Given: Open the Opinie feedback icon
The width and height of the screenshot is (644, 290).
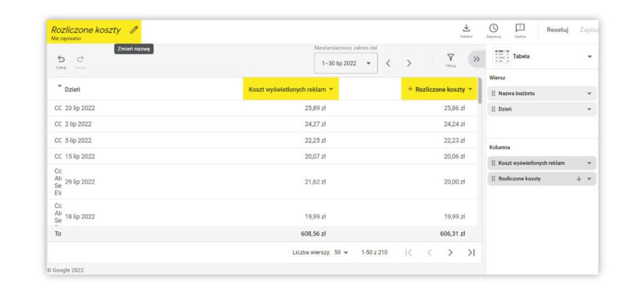Looking at the screenshot, I should coord(520,29).
